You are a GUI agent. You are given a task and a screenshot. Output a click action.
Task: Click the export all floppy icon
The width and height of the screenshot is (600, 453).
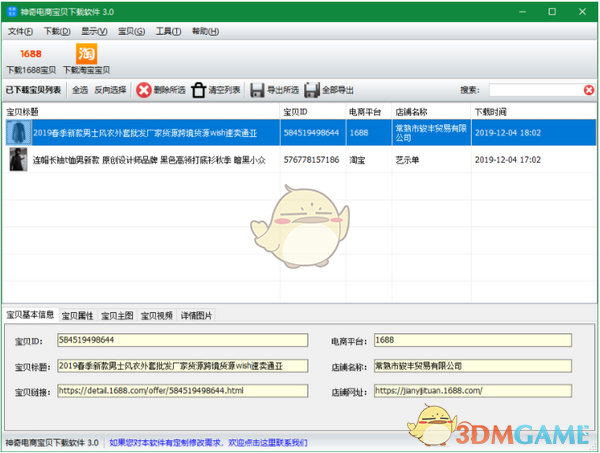tap(312, 90)
